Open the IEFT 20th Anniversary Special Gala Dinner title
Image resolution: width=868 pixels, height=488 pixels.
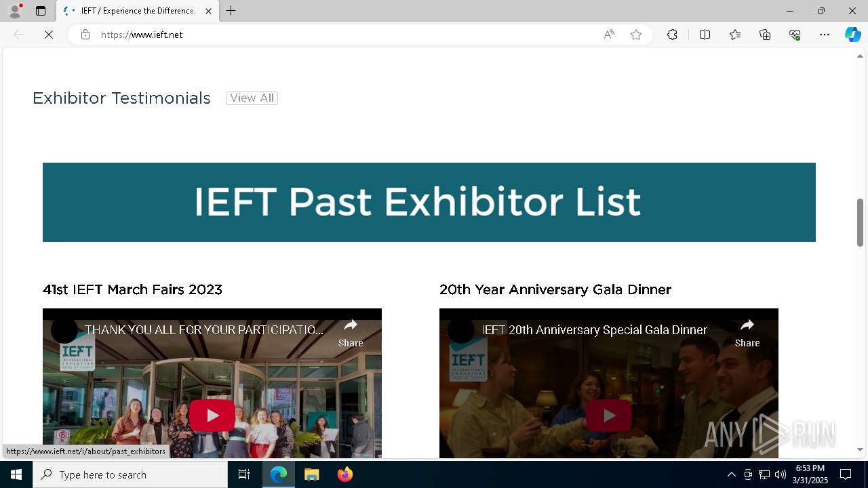pyautogui.click(x=594, y=330)
